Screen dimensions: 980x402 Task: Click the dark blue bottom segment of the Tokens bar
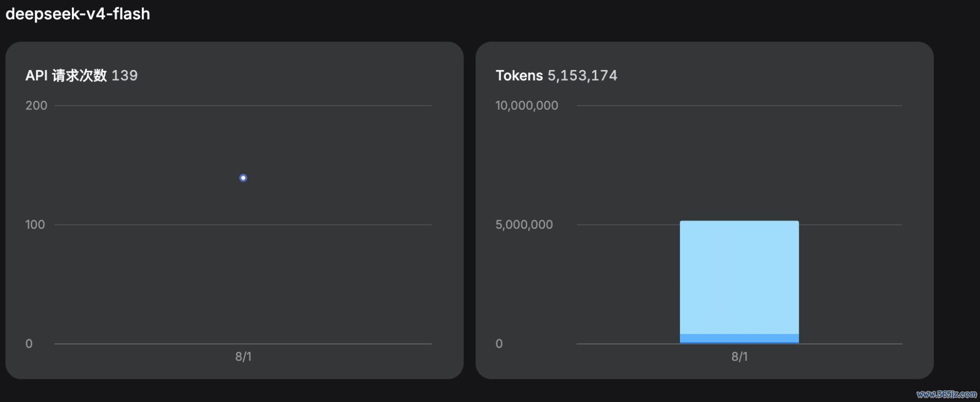point(739,339)
